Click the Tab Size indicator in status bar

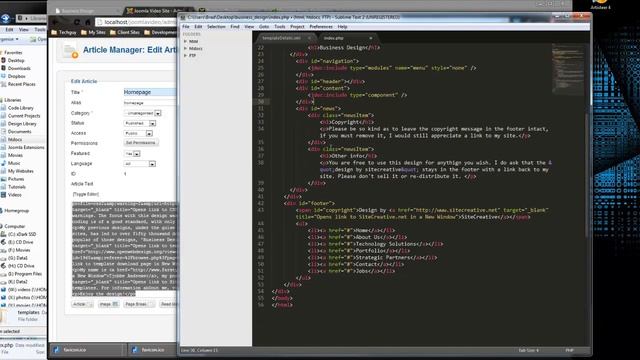529,350
